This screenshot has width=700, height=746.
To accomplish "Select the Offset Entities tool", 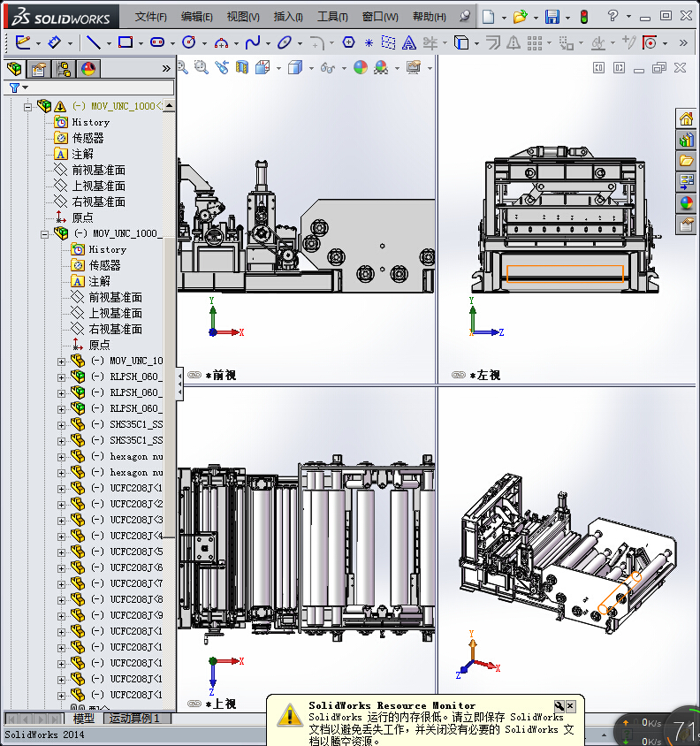I will coord(493,42).
